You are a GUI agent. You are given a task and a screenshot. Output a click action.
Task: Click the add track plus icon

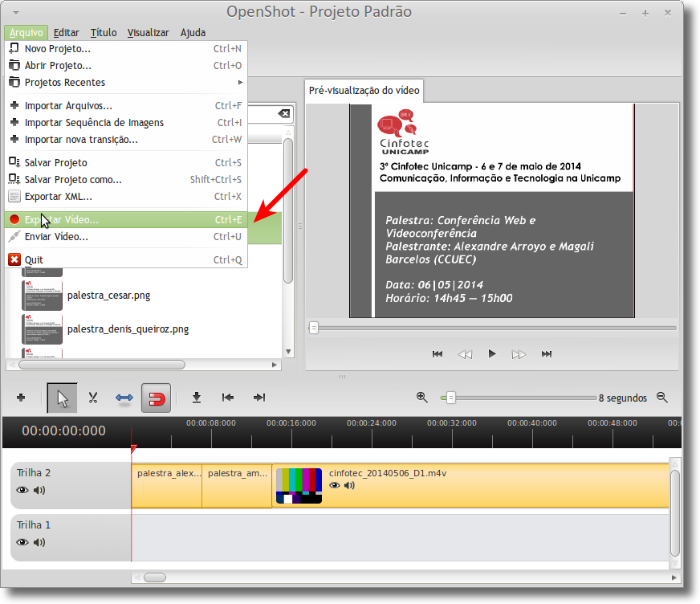pos(21,398)
